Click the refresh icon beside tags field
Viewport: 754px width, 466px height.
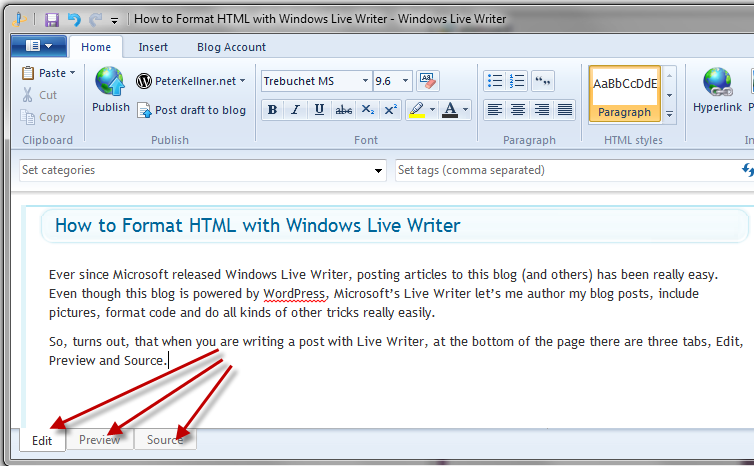pos(747,169)
